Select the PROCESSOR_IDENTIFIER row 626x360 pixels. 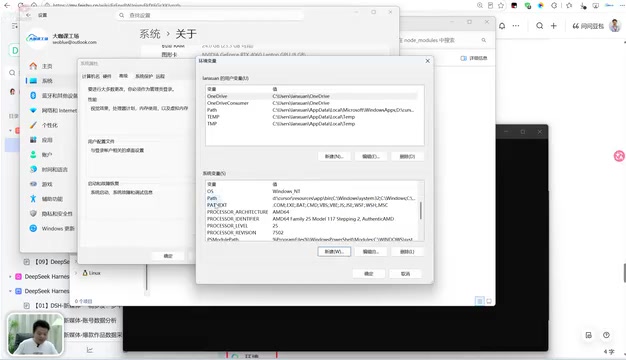(x=311, y=219)
